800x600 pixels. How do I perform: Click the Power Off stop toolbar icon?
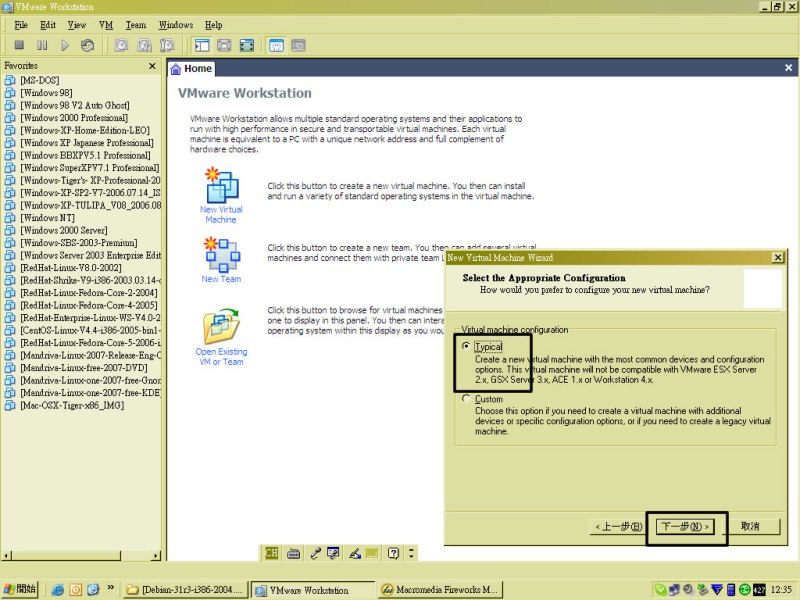(19, 45)
